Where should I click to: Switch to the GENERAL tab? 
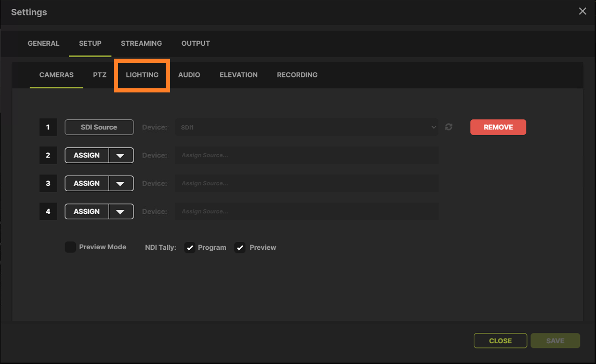[x=43, y=44]
